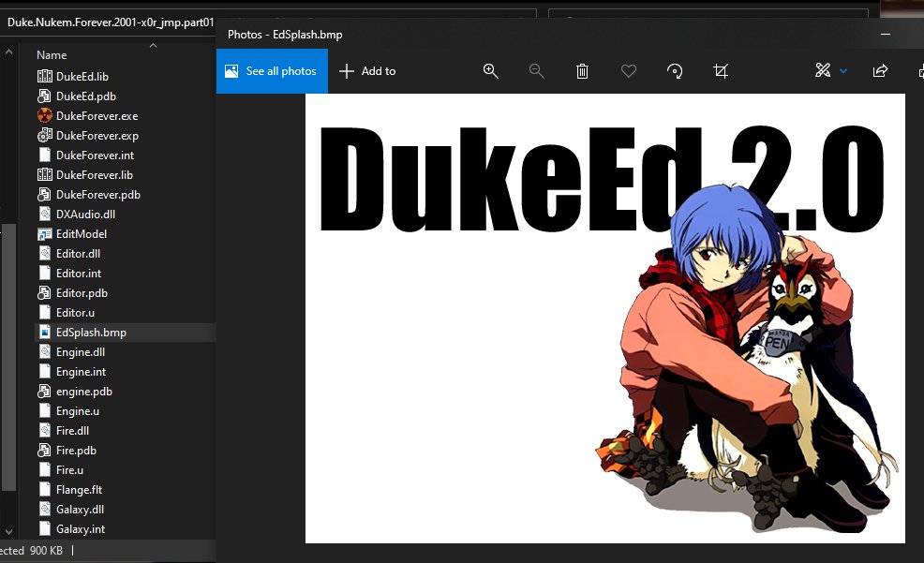This screenshot has width=924, height=563.
Task: Click the EditModel application icon
Action: (x=45, y=234)
